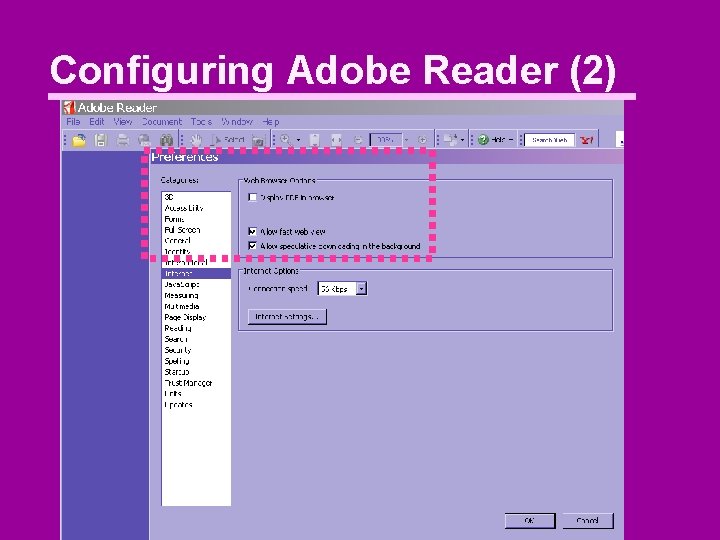This screenshot has height=540, width=720.
Task: Select the Zoom In magnifier tool
Action: [x=286, y=140]
